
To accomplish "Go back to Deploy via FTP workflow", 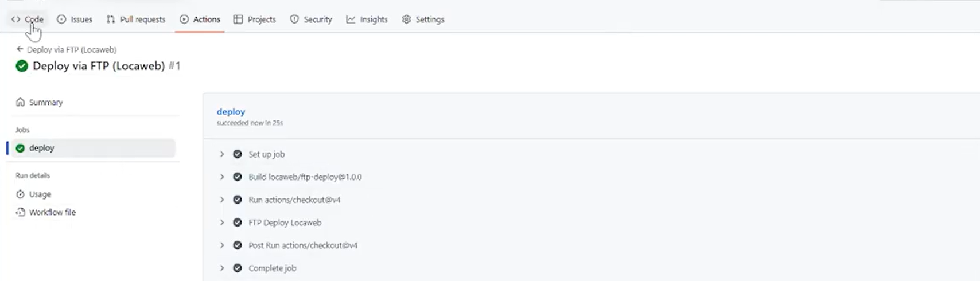I will [x=67, y=50].
